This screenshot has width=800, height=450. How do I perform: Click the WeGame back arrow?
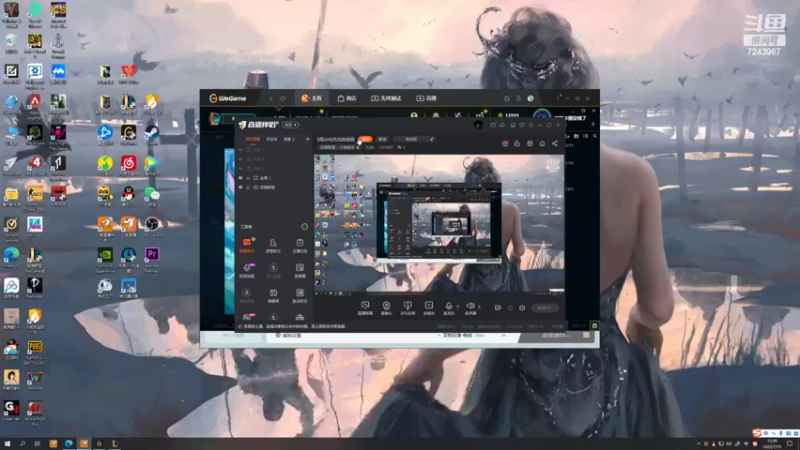tap(271, 98)
